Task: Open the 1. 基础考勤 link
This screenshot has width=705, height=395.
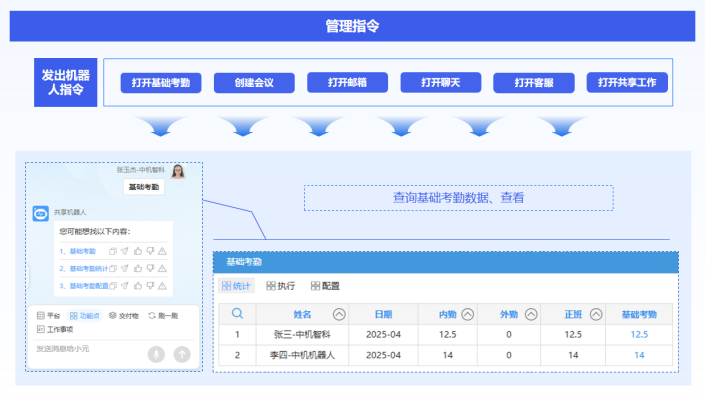Action: tap(78, 251)
